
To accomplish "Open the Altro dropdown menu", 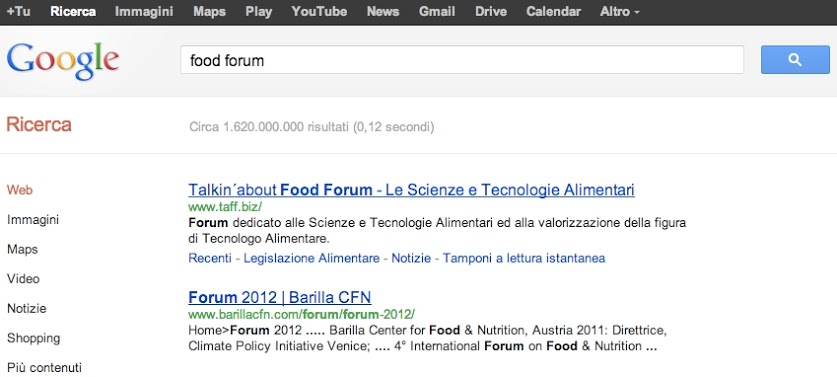I will [x=619, y=12].
